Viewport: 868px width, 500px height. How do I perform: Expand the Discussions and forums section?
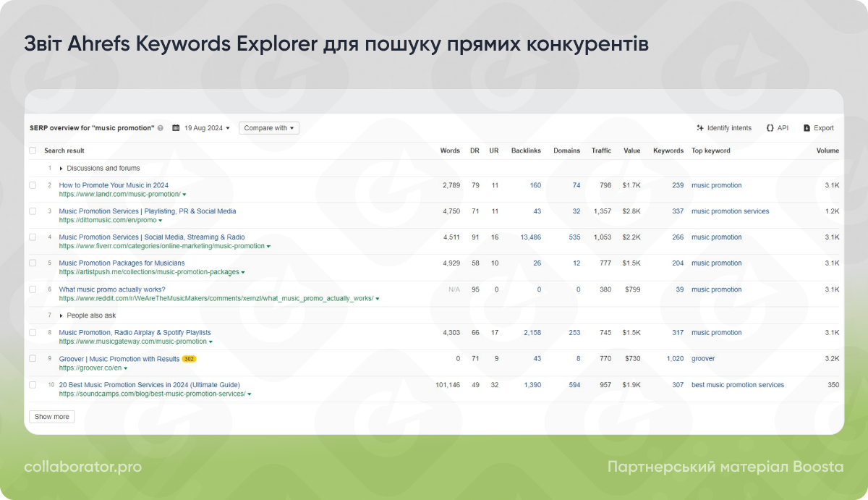click(x=60, y=167)
